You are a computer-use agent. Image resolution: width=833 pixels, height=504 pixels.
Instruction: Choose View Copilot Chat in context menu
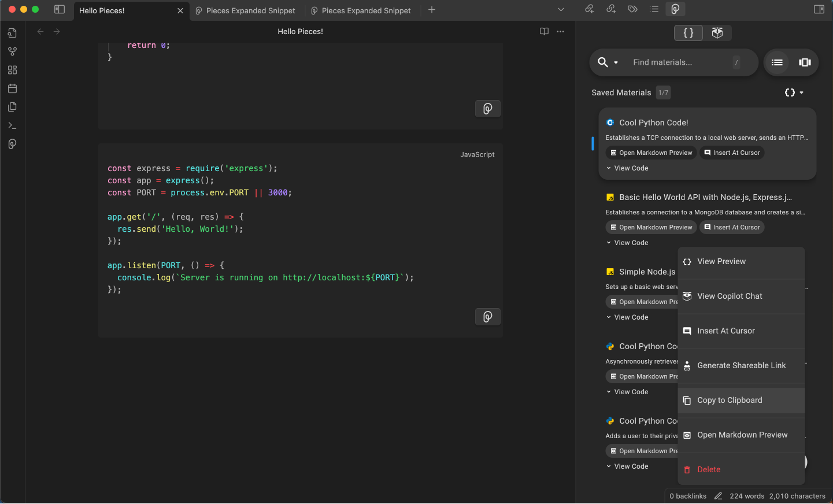tap(741, 297)
